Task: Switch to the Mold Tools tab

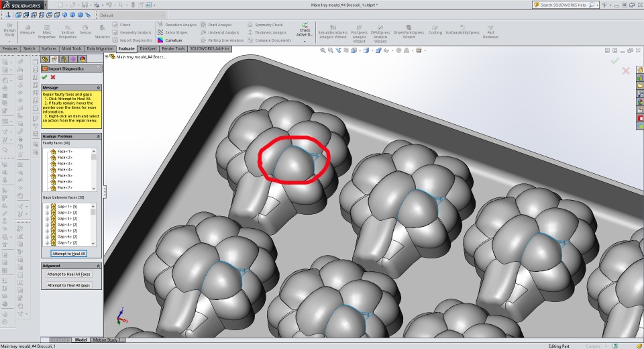Action: (72, 48)
